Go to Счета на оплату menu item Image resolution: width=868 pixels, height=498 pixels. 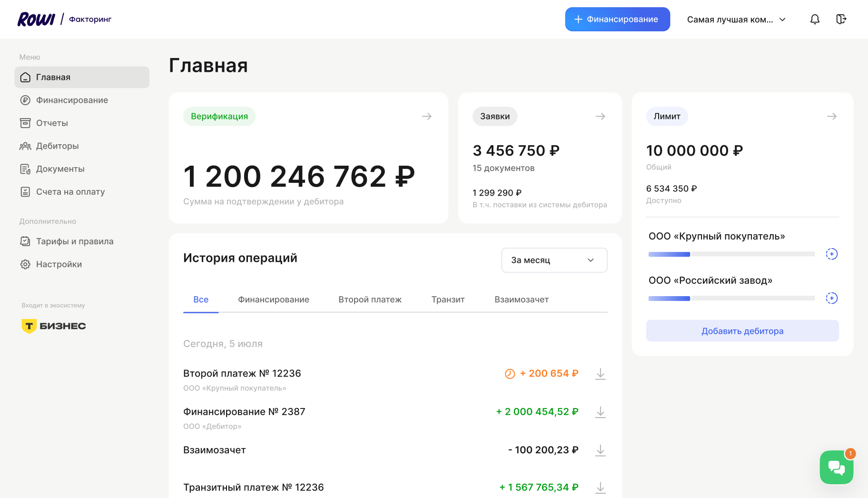tap(70, 192)
